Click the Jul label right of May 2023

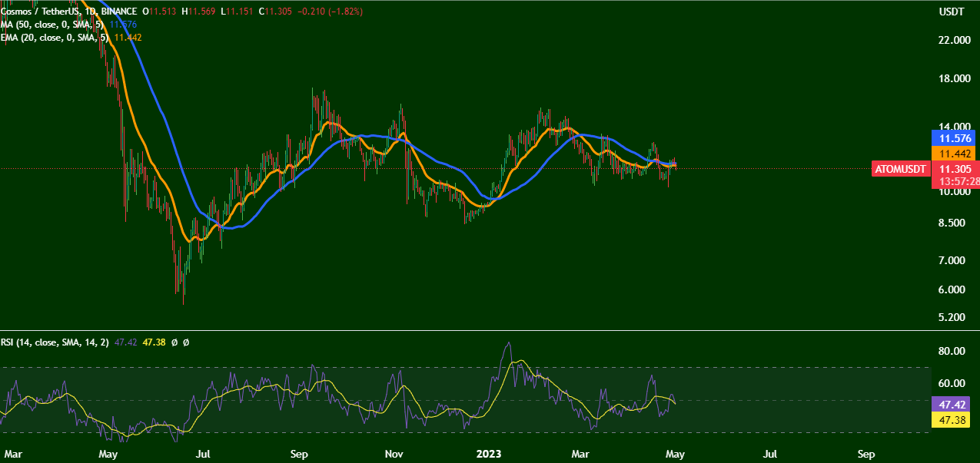[x=769, y=454]
